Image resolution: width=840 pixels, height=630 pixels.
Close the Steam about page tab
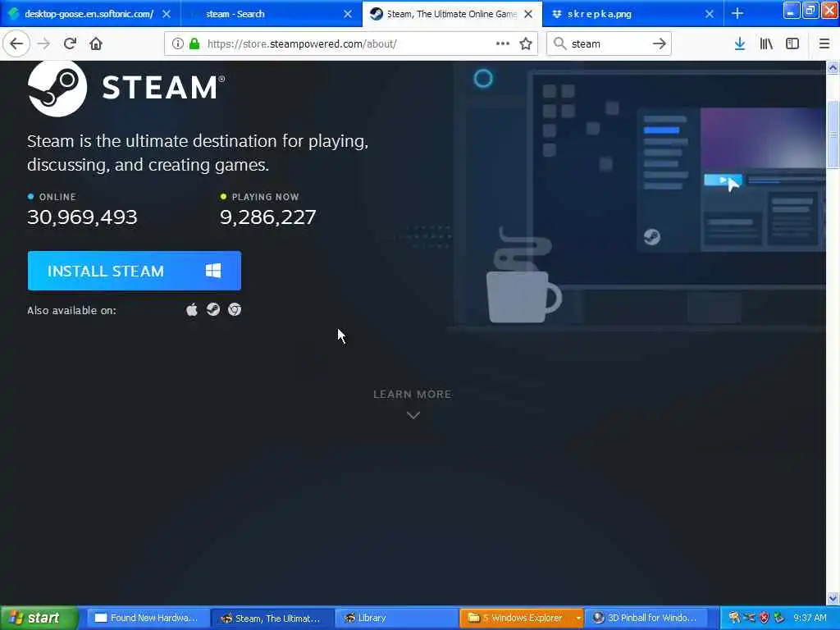pyautogui.click(x=528, y=14)
